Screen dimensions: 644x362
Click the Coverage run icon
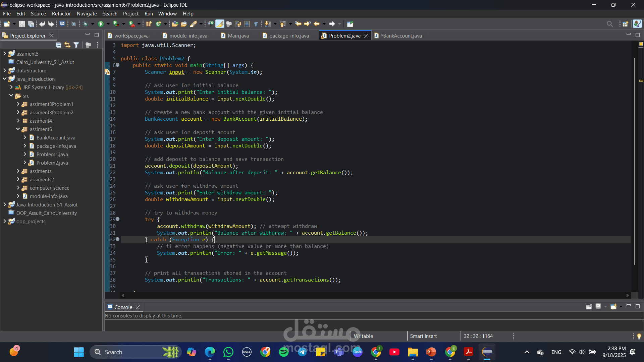[x=116, y=24]
